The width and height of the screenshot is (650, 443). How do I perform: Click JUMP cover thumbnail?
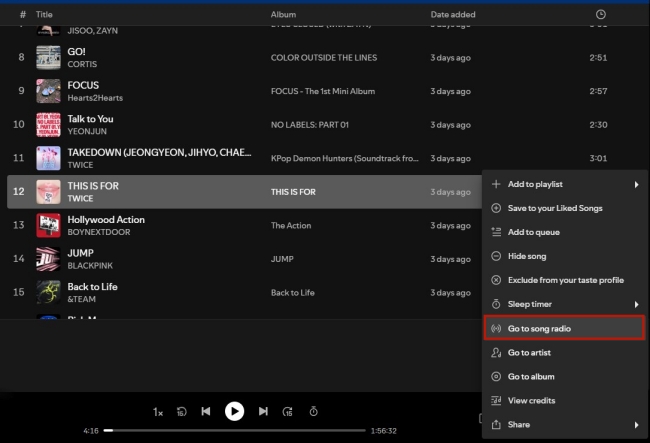tap(48, 259)
